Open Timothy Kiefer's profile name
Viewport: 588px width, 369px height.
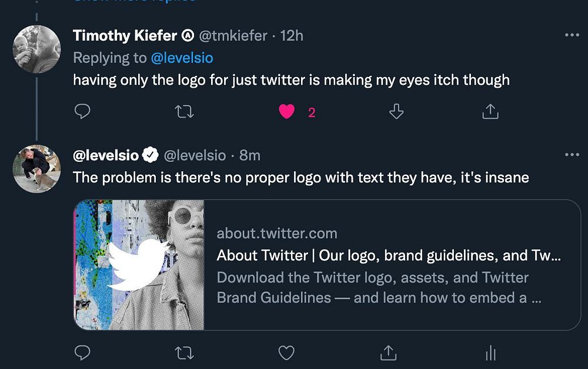pyautogui.click(x=125, y=35)
